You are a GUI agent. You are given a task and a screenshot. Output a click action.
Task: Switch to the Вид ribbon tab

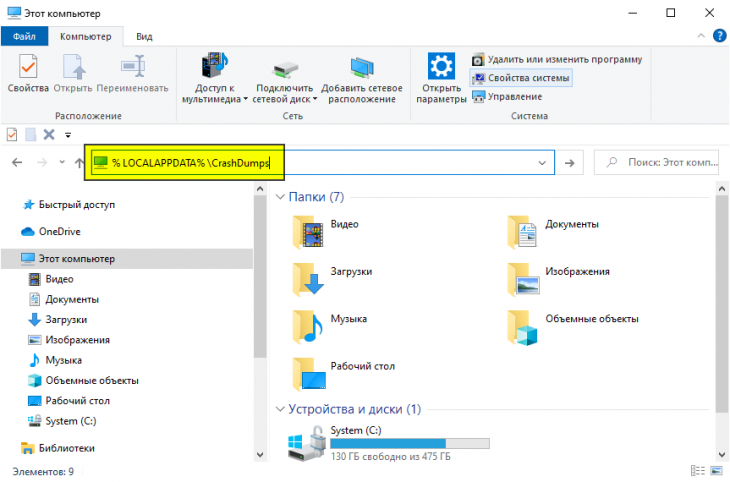point(144,36)
